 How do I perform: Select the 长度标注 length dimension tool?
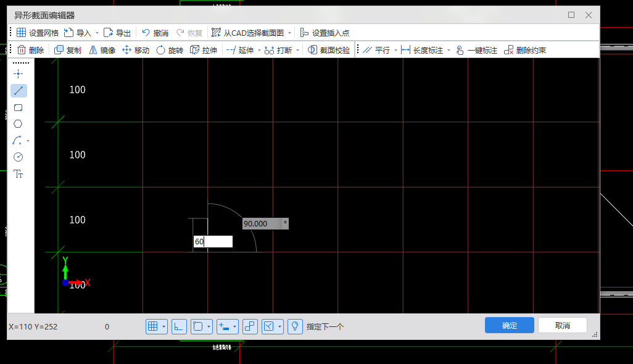(x=422, y=50)
